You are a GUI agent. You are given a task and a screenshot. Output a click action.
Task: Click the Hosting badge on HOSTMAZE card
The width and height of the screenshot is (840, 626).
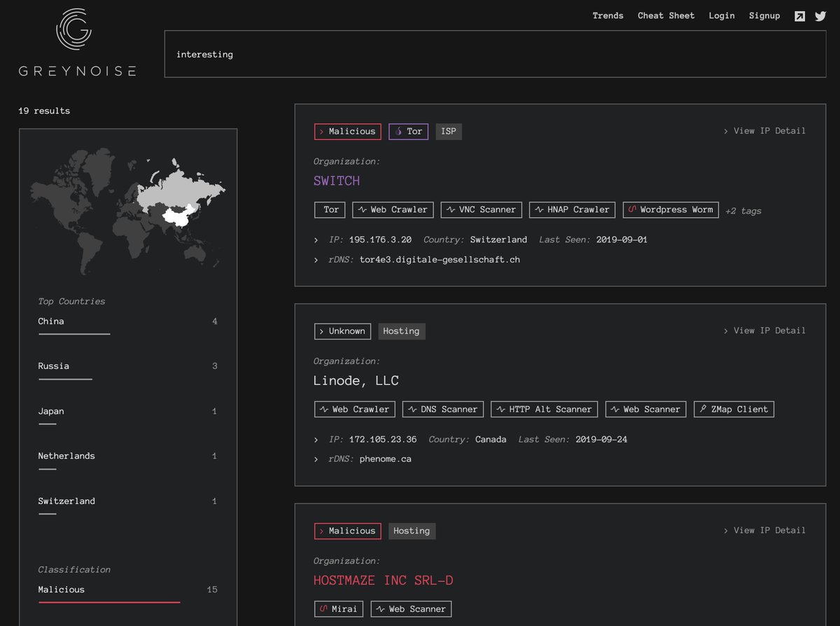(x=412, y=531)
